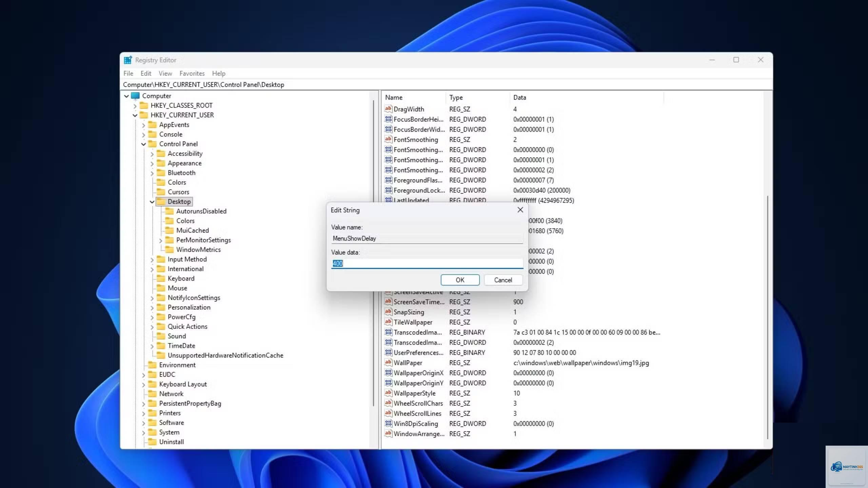Click the Value name field MenuShowDelay
868x488 pixels.
tap(427, 238)
